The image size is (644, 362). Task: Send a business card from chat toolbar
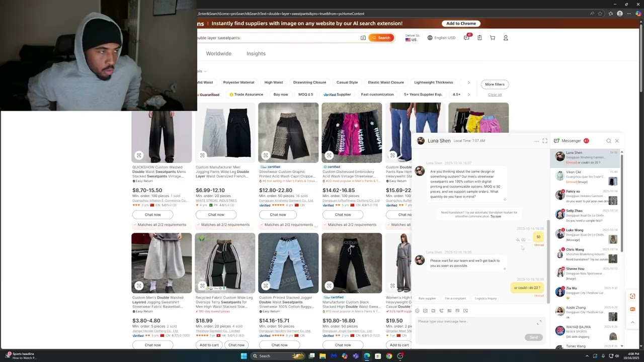449,311
